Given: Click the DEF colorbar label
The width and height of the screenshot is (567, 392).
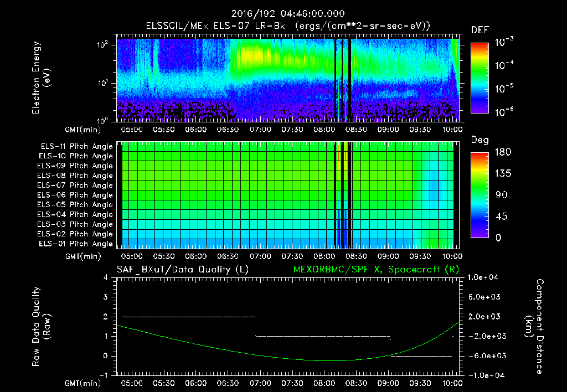Looking at the screenshot, I should (480, 30).
